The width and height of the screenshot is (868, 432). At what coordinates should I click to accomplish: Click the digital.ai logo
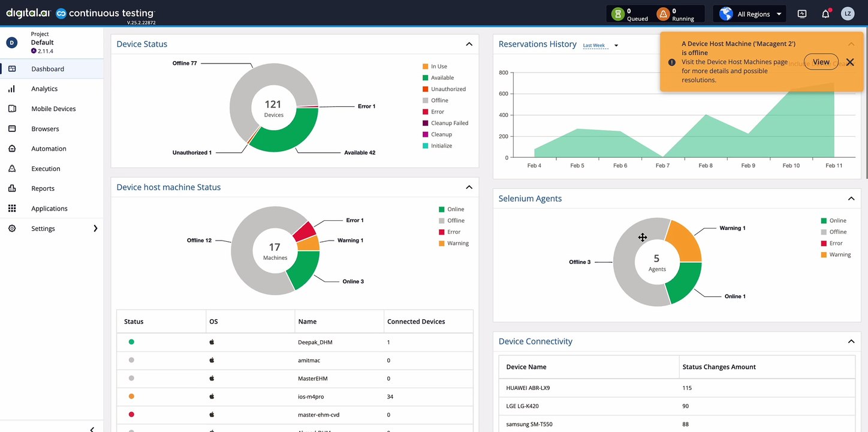(x=28, y=13)
